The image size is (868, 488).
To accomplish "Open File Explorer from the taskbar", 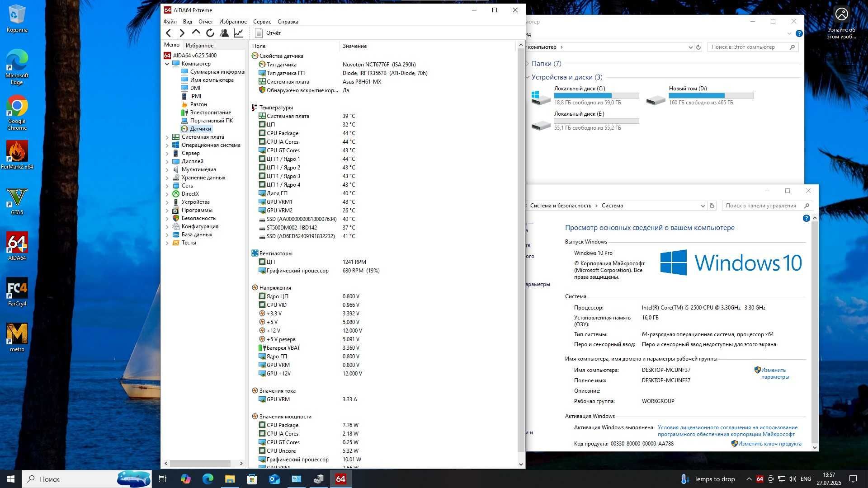I will pos(230,479).
